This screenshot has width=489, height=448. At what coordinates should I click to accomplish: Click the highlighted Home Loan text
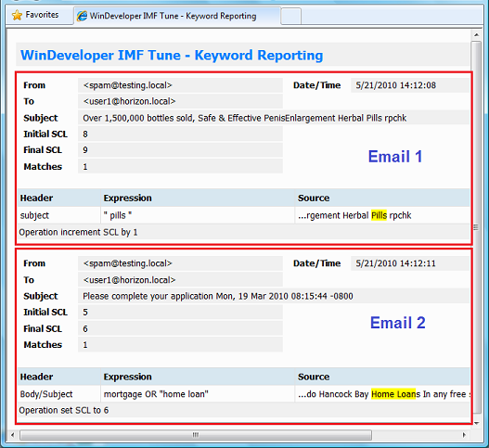point(393,394)
